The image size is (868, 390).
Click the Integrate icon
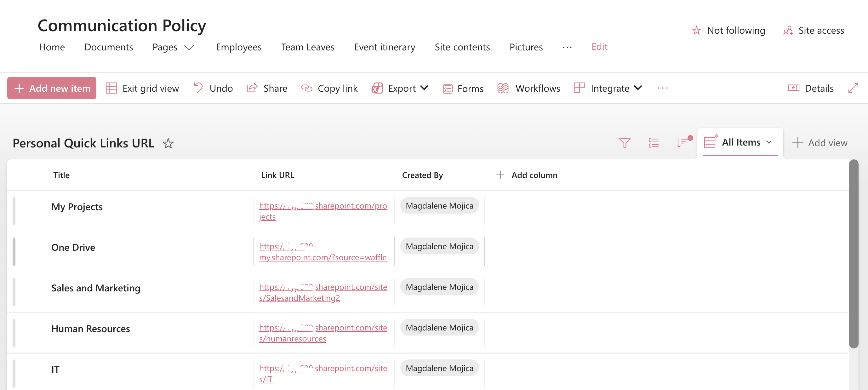tap(579, 88)
